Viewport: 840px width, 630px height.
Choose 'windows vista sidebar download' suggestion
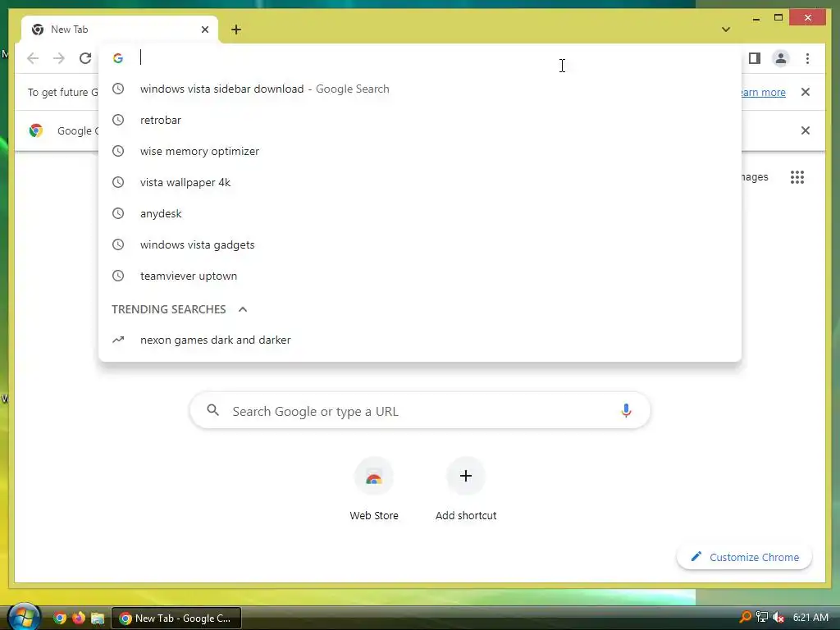[420, 89]
